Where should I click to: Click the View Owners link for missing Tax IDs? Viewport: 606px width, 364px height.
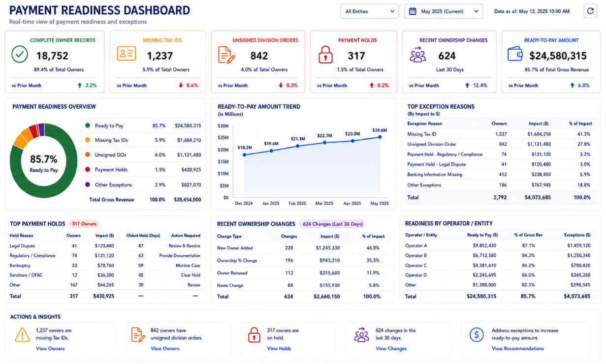50,349
